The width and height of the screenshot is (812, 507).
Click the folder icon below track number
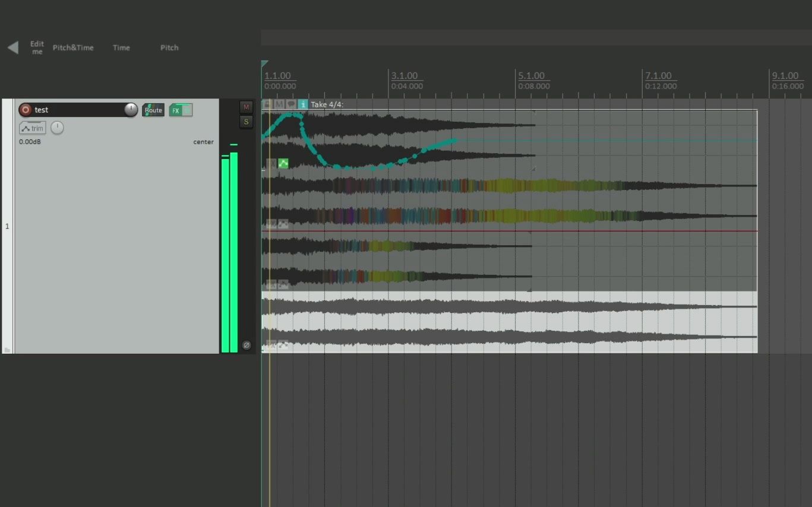7,350
